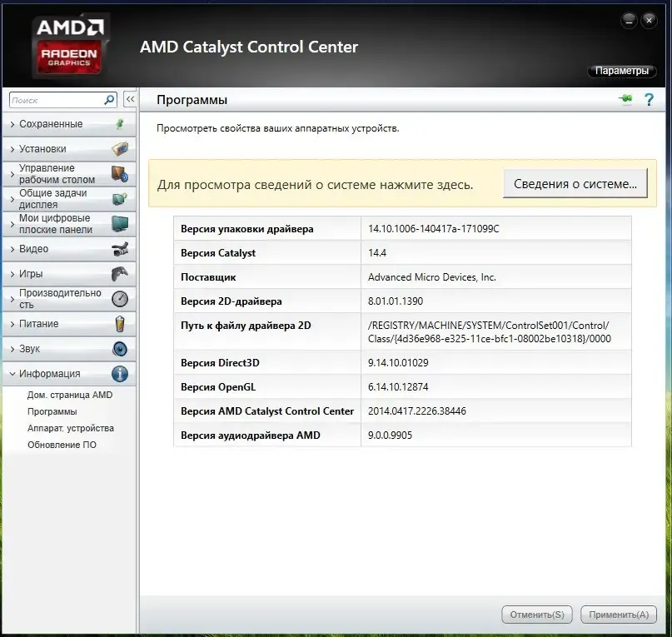Click the Мои цифровые плоские панели monitor icon

pyautogui.click(x=120, y=223)
